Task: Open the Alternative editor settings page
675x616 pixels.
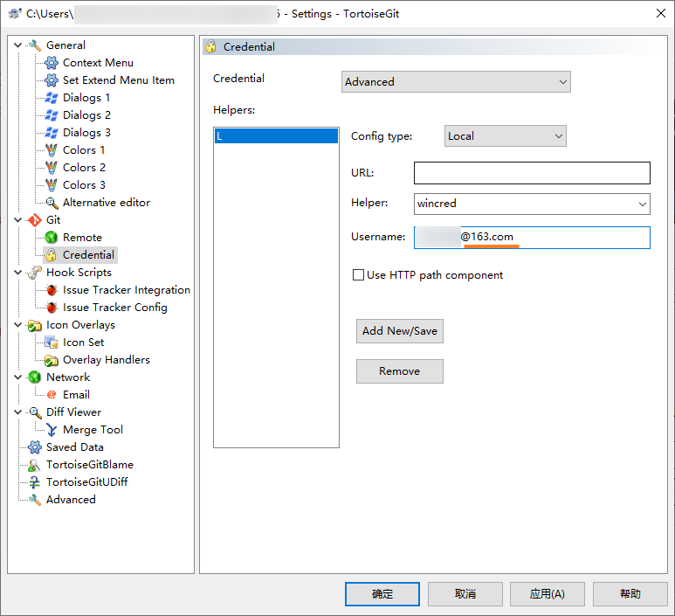Action: (x=107, y=203)
